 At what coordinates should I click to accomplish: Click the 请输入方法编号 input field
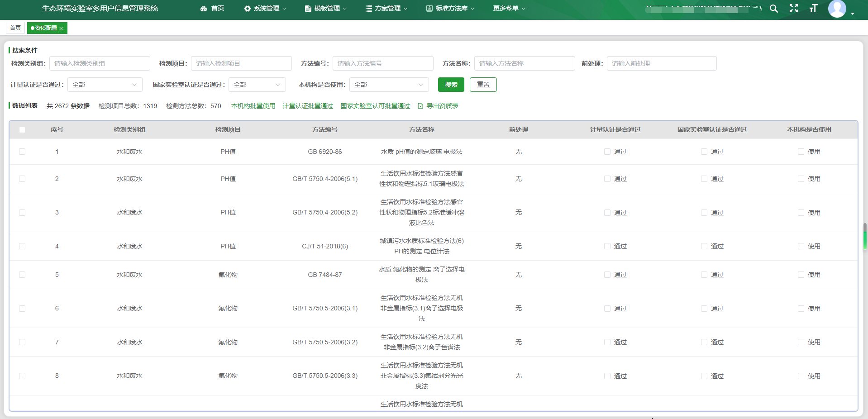(382, 63)
